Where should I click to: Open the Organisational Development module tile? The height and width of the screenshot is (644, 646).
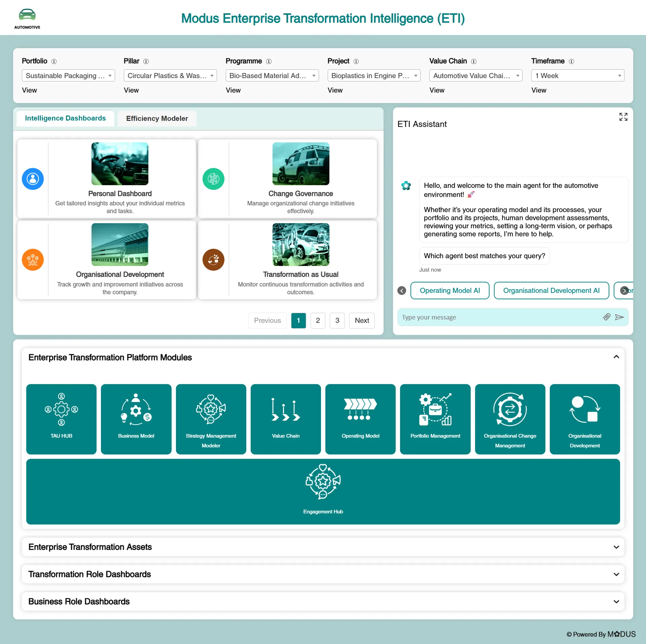pos(585,419)
